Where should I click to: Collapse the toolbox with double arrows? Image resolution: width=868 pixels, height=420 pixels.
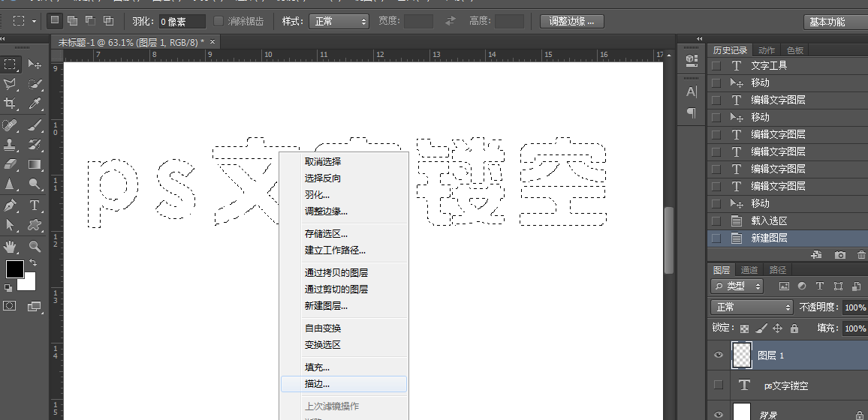pos(3,39)
